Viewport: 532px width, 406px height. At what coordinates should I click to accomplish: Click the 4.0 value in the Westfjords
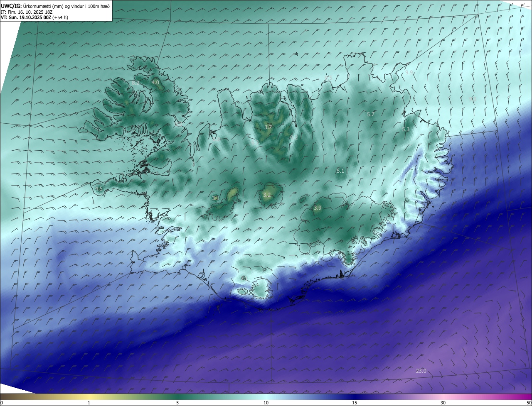click(155, 83)
